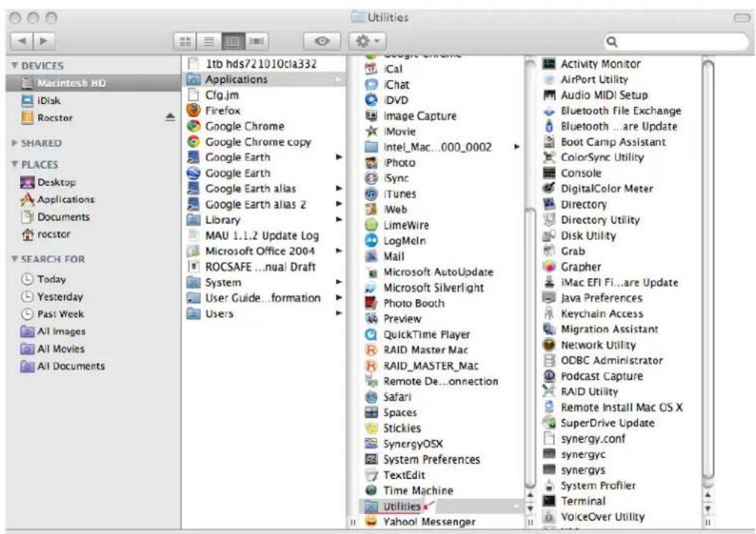The width and height of the screenshot is (756, 534).
Task: Select the Disk Utility icon
Action: [x=548, y=236]
